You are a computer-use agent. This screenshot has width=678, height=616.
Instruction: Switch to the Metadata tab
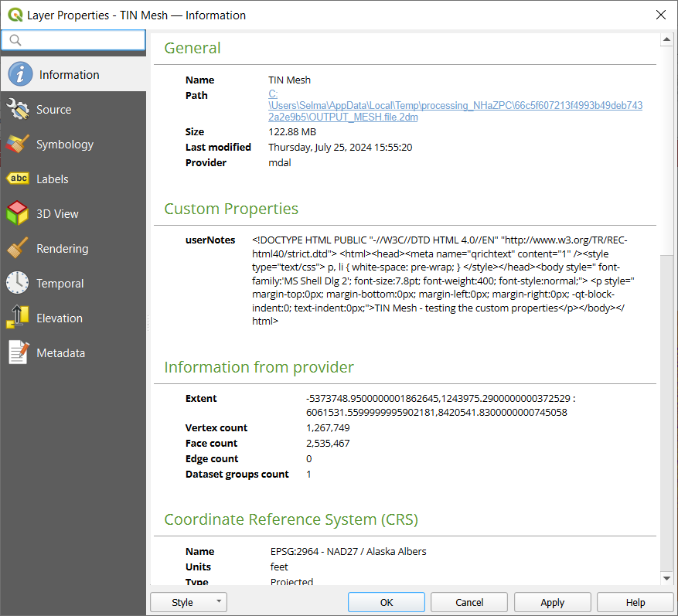coord(60,353)
